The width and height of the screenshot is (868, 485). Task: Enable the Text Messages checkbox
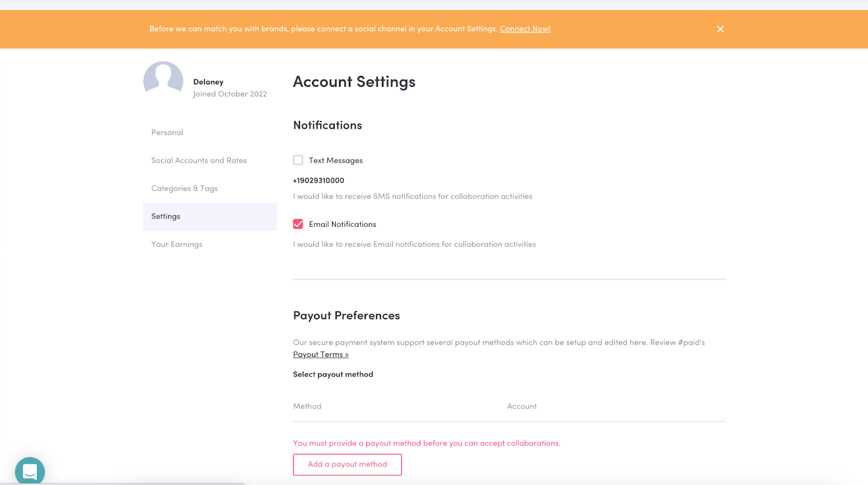pyautogui.click(x=298, y=160)
